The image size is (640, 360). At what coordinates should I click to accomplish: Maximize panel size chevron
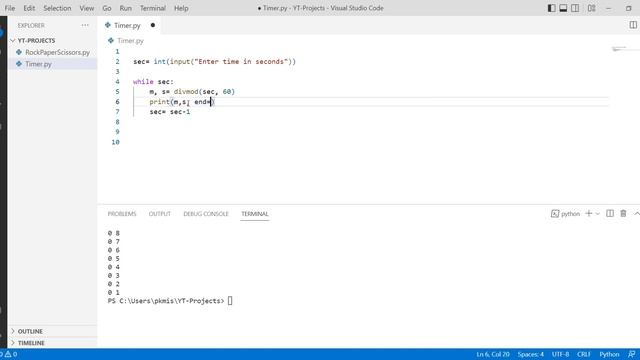[x=636, y=213]
